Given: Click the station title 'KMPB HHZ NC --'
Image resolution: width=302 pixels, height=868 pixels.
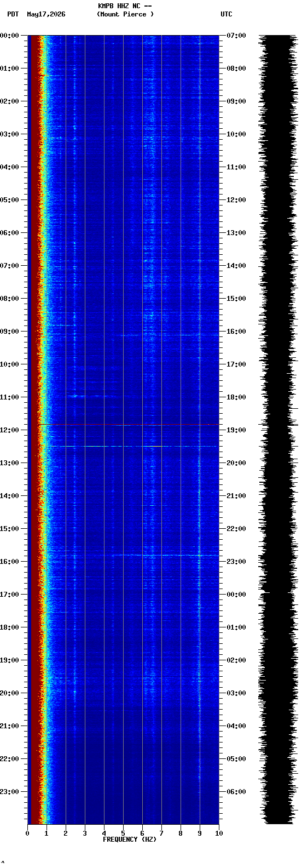Looking at the screenshot, I should click(x=125, y=6).
